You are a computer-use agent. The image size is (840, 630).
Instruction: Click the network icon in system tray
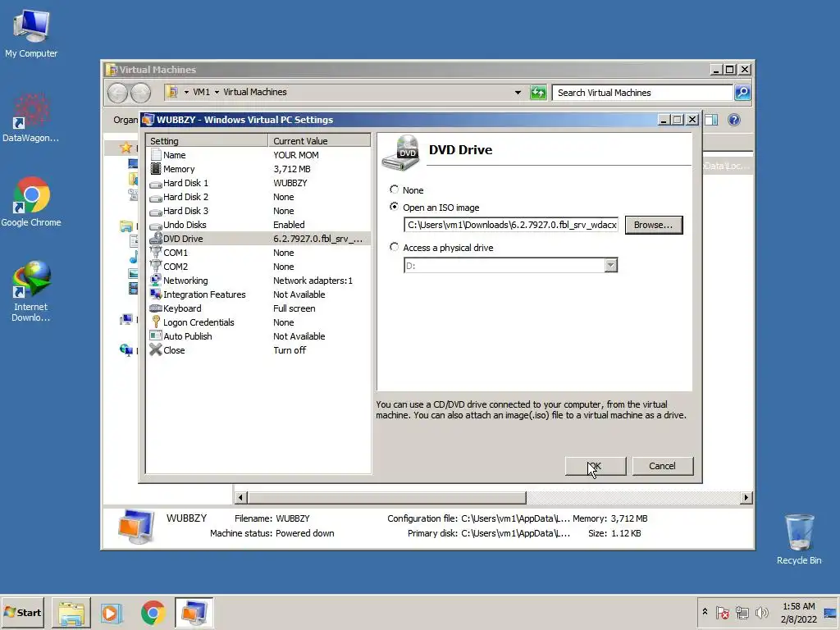(742, 612)
